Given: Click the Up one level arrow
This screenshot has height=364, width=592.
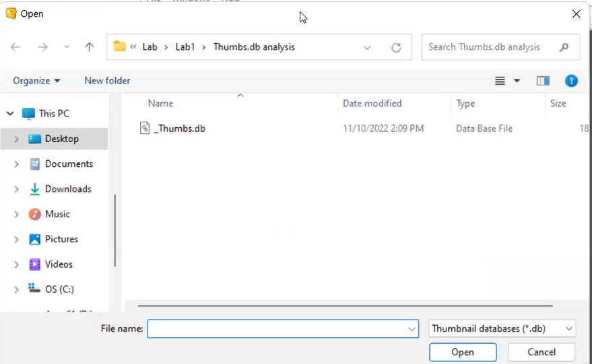Looking at the screenshot, I should click(x=90, y=47).
